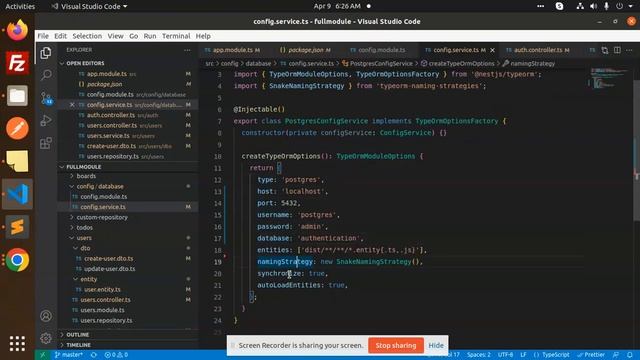Screen dimensions: 640x360
Task: Open the Terminal menu
Action: click(x=176, y=36)
